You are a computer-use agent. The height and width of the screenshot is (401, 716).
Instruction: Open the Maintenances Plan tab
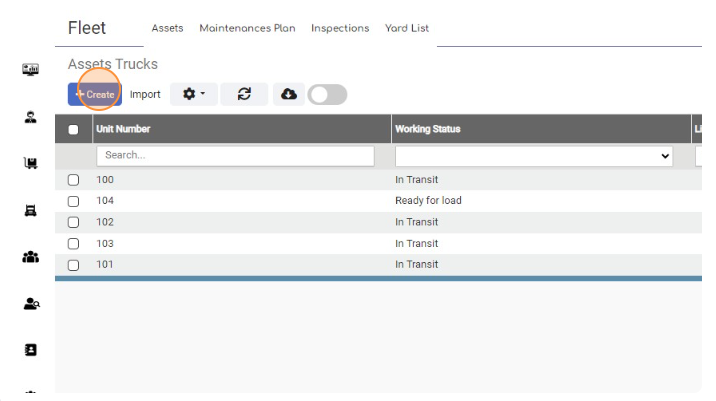(x=247, y=28)
